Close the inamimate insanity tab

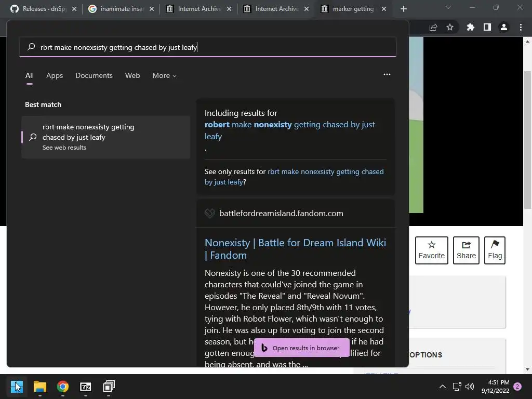[x=152, y=9]
